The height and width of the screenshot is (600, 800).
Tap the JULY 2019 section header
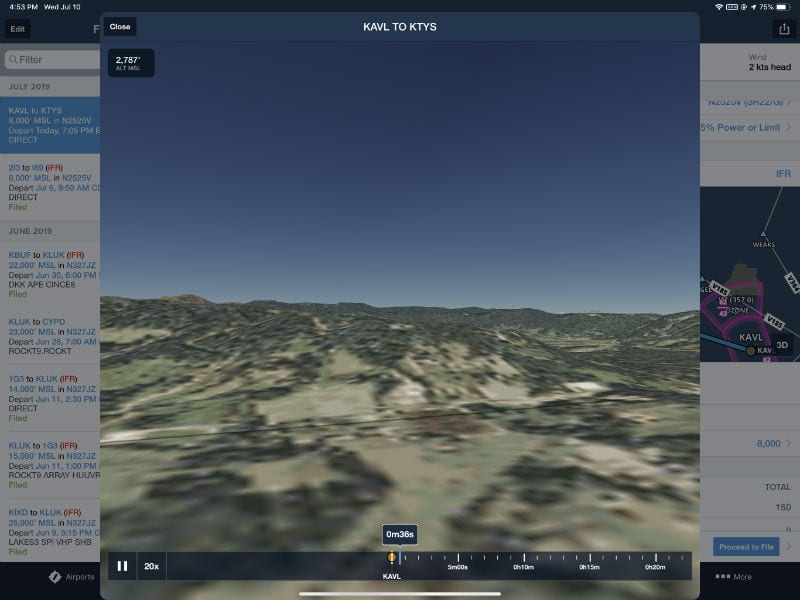[50, 87]
